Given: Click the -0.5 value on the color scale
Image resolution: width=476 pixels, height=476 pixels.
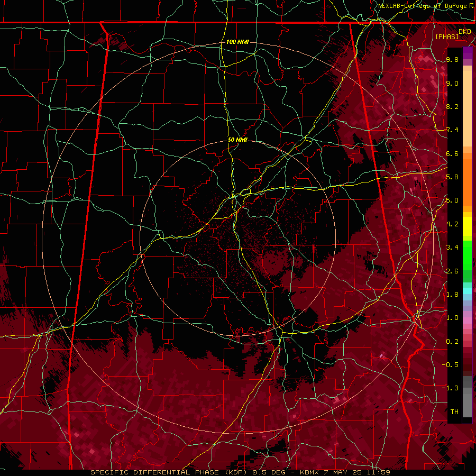Looking at the screenshot, I should coord(450,364).
